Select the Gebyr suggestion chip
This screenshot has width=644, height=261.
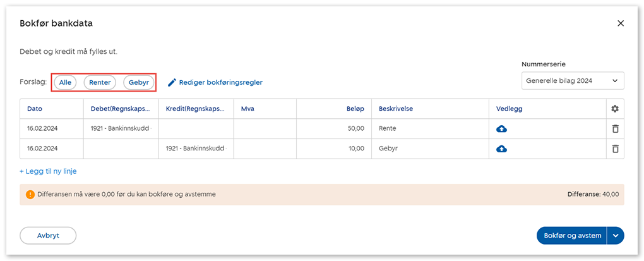click(x=139, y=83)
